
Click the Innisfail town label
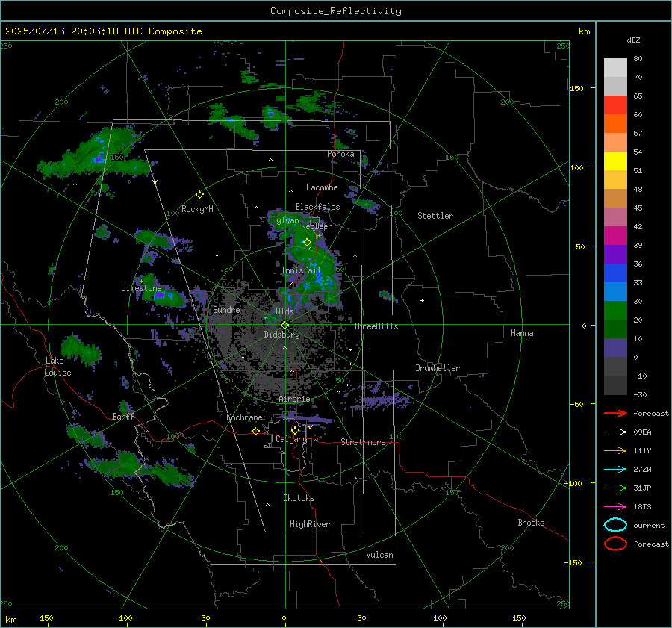301,270
